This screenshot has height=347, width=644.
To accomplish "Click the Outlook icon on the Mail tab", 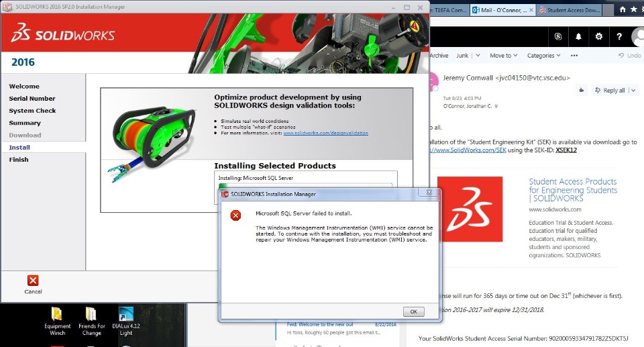I will [x=476, y=10].
